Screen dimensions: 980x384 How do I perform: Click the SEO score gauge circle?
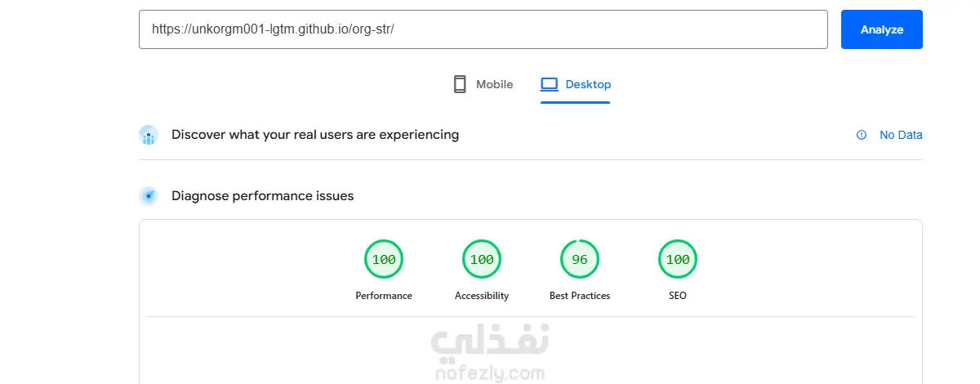click(678, 260)
